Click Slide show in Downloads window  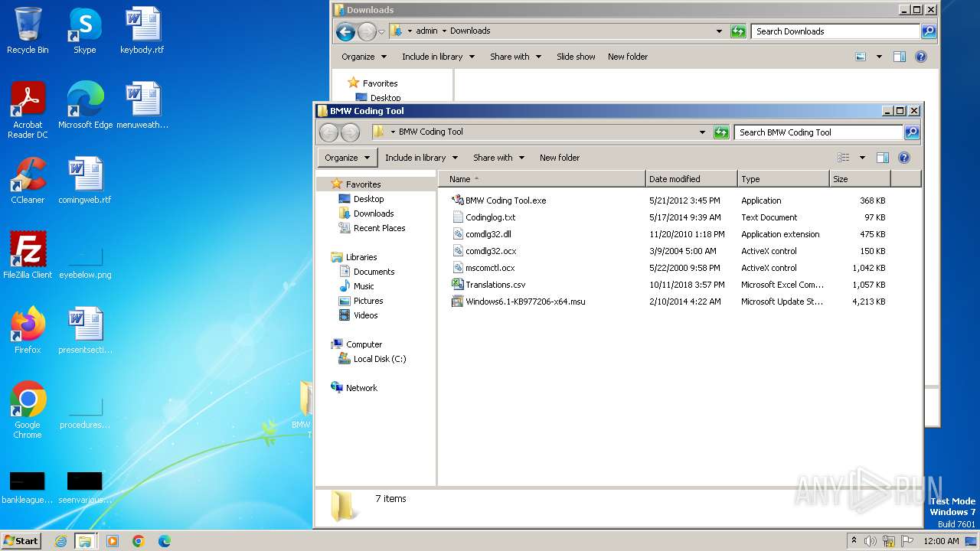[576, 57]
